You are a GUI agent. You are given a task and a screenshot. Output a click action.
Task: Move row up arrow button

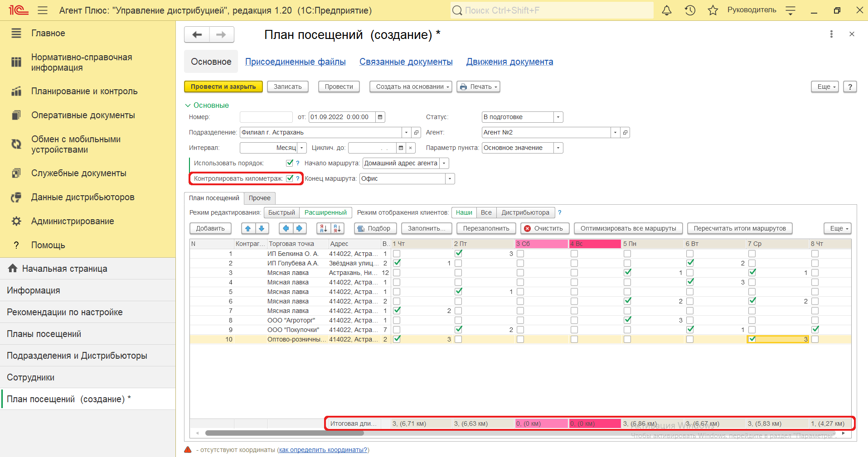coord(248,228)
